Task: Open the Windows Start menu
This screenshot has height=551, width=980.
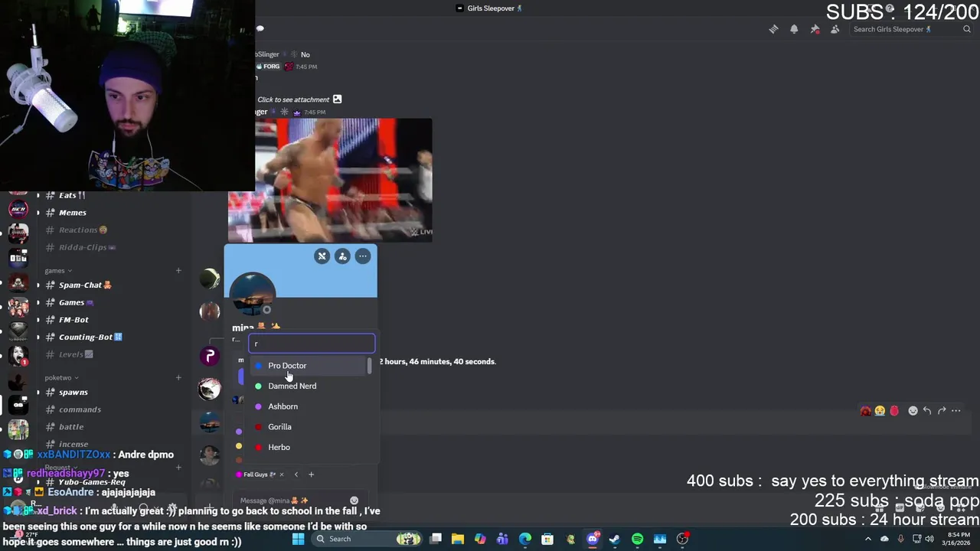Action: pos(298,539)
